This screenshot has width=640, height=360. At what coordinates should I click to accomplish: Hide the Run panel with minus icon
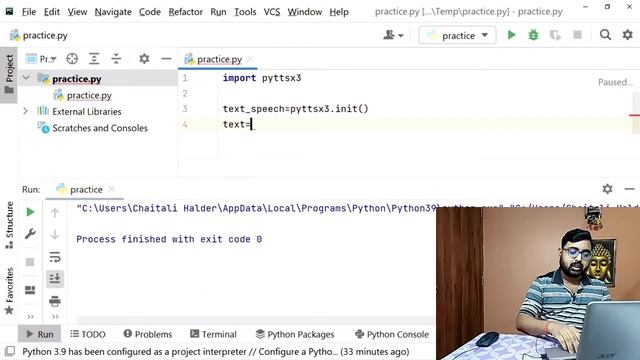point(629,189)
